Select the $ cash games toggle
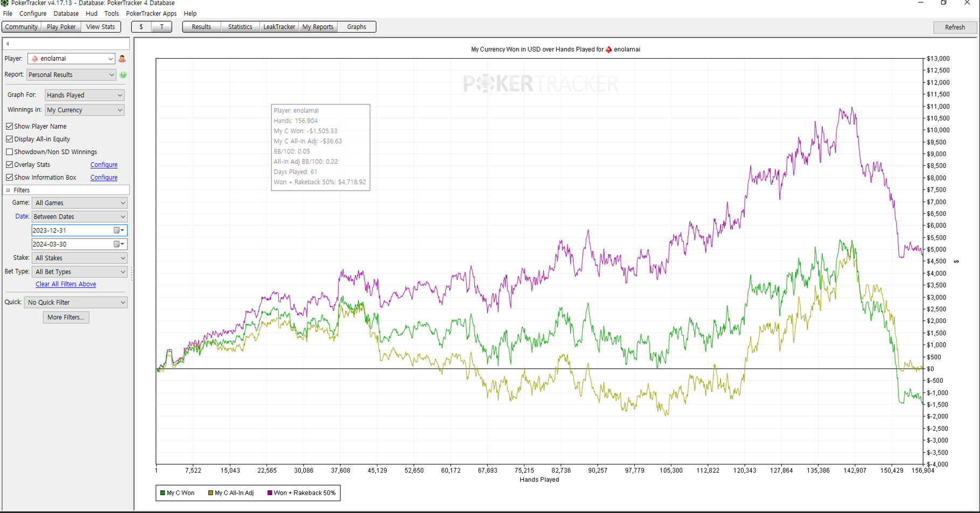Image resolution: width=980 pixels, height=513 pixels. [141, 27]
